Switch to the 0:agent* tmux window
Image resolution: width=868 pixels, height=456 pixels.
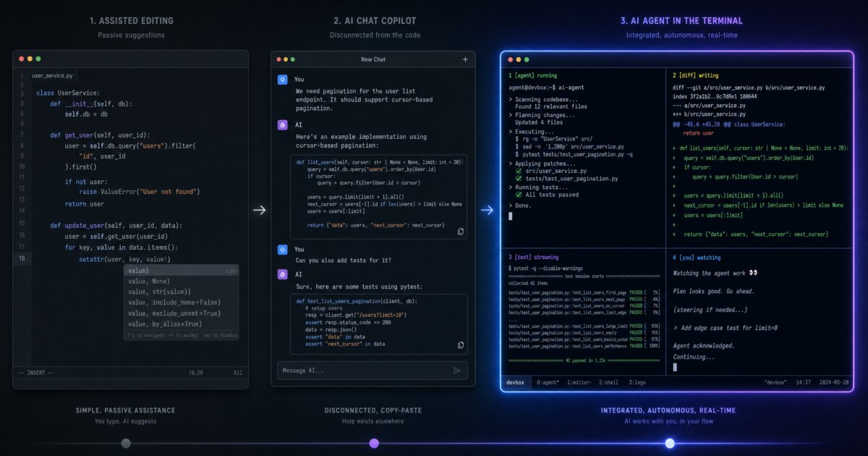click(x=548, y=381)
